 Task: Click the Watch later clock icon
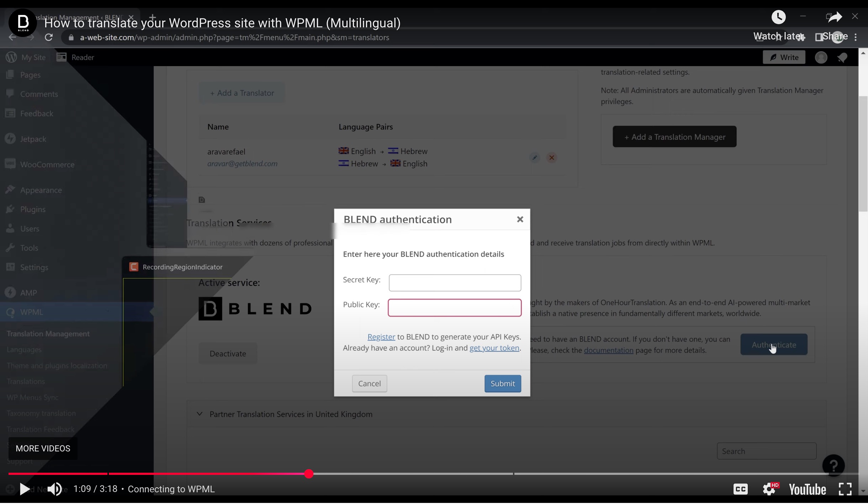[x=778, y=17]
